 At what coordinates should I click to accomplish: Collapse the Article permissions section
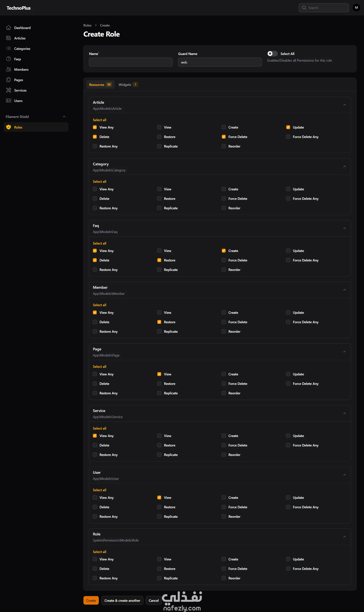tap(344, 105)
